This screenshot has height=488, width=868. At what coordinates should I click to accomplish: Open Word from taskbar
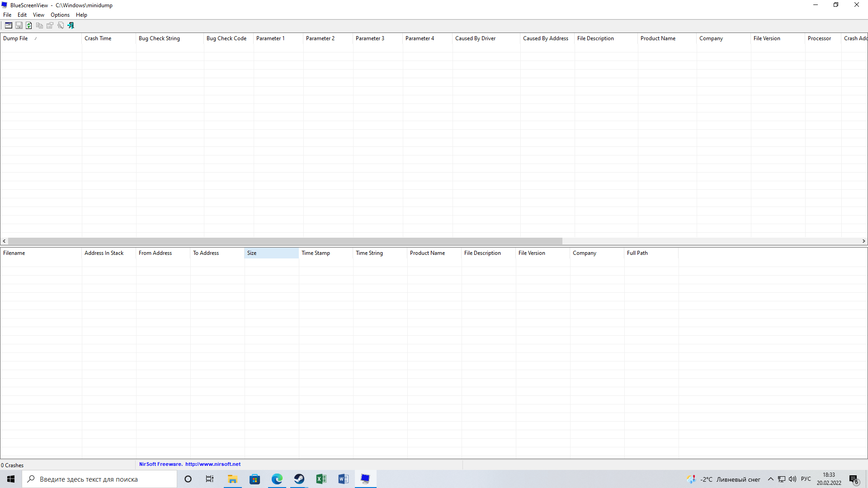(x=343, y=479)
